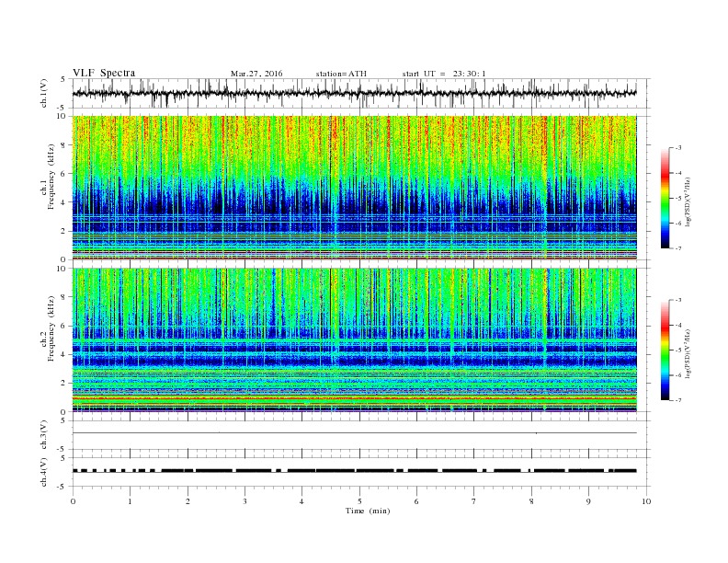Click the ch.2 "Frequency (kHz)" axis label
Image resolution: width=728 pixels, height=563 pixels.
[x=51, y=328]
